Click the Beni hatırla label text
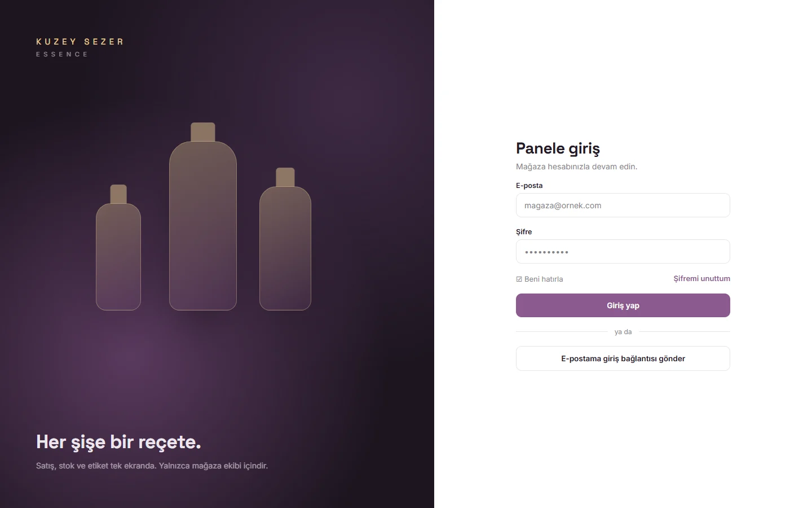The image size is (812, 508). point(544,279)
